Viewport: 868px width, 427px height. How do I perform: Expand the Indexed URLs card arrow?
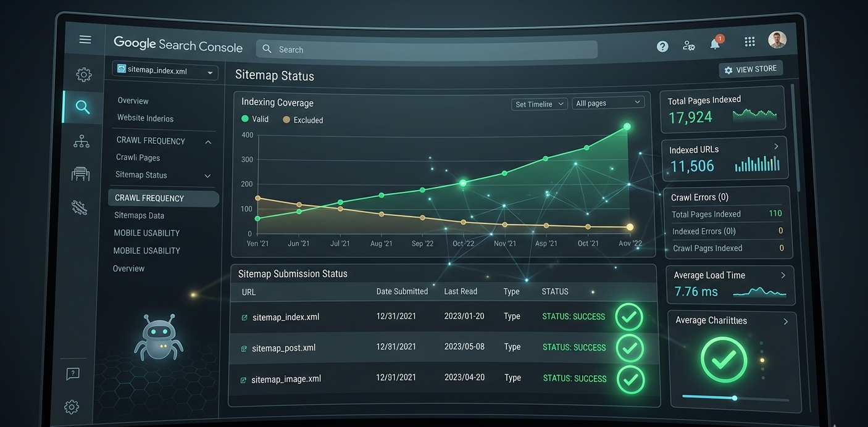(x=776, y=146)
